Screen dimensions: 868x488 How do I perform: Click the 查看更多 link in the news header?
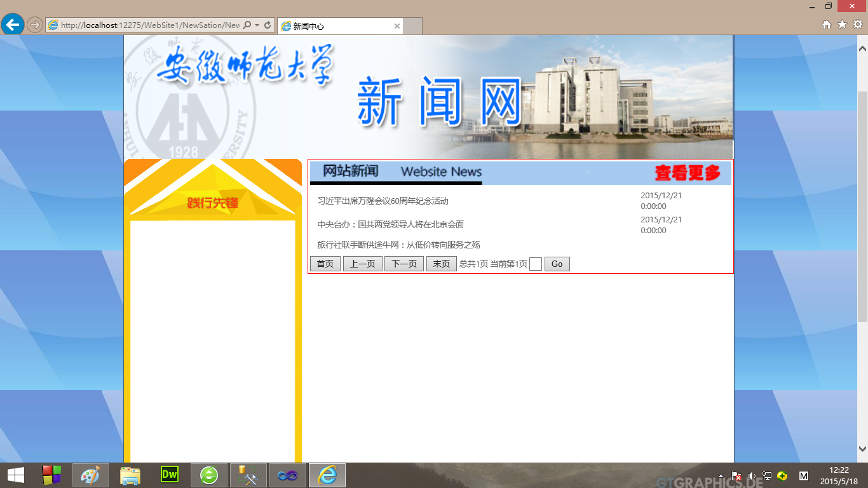pos(688,173)
